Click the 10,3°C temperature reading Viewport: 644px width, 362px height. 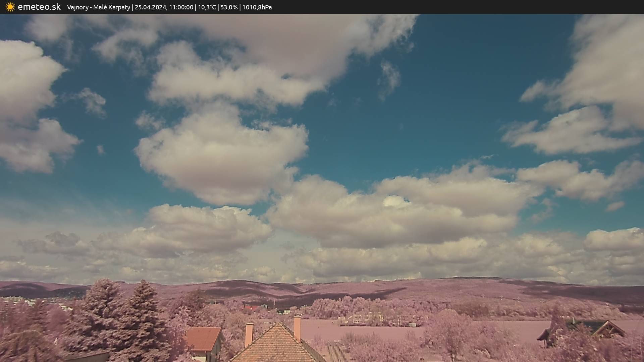(x=207, y=7)
